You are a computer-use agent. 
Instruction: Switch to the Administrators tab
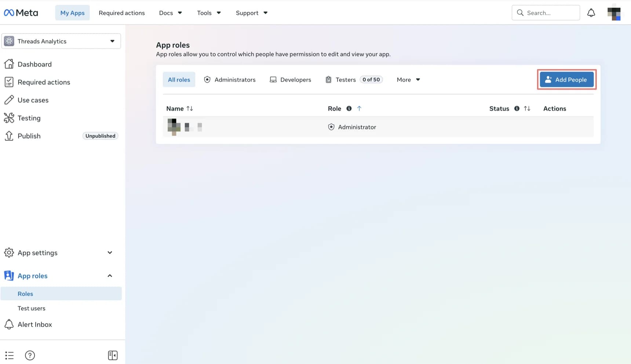[x=230, y=80]
